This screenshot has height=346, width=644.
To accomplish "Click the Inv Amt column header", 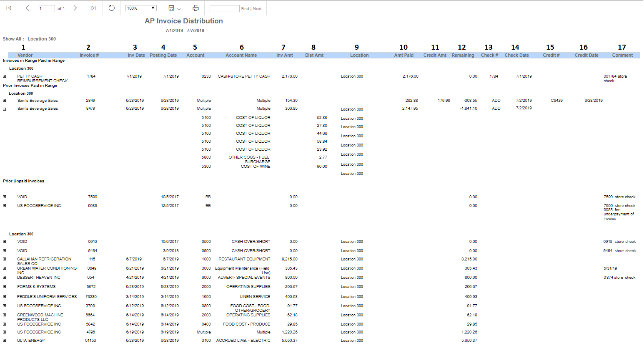I will (285, 55).
